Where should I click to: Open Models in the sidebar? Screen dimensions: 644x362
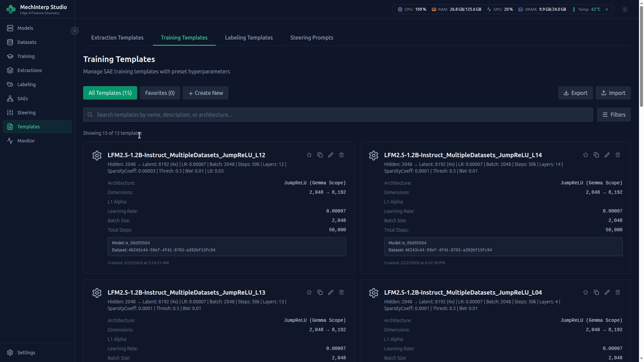[x=37, y=28]
